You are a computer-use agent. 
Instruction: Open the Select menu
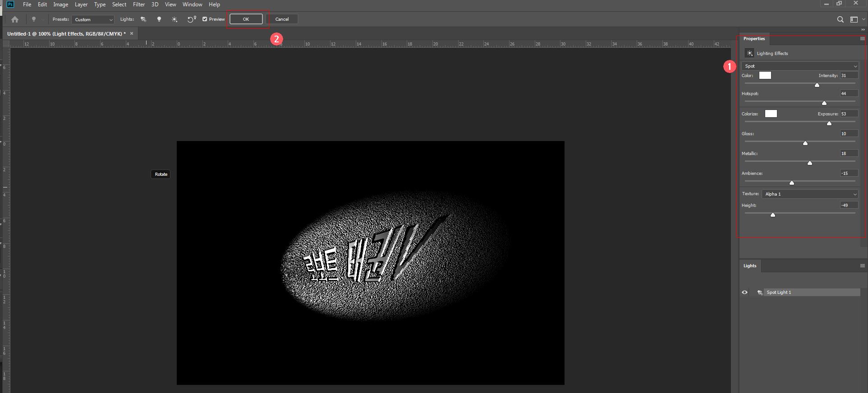[119, 5]
